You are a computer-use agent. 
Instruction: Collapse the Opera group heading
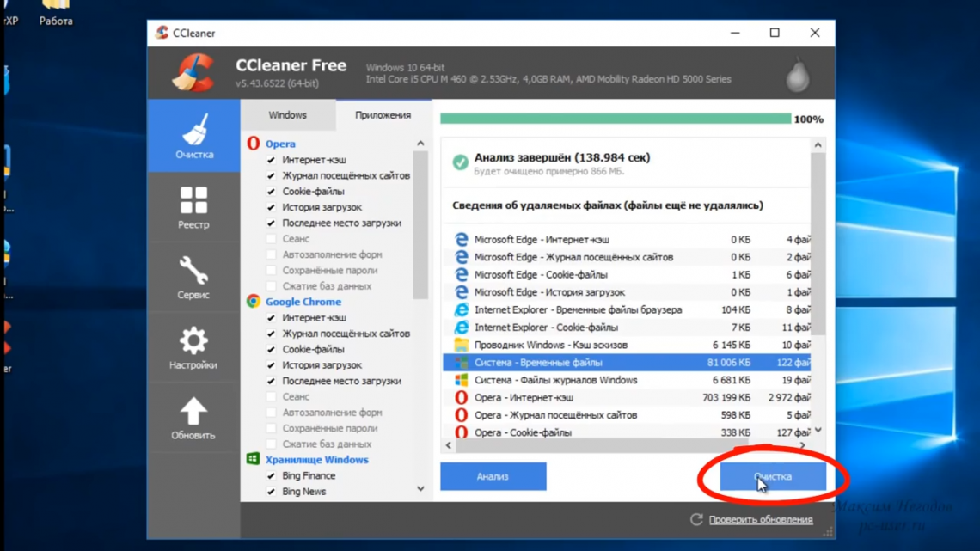[280, 144]
